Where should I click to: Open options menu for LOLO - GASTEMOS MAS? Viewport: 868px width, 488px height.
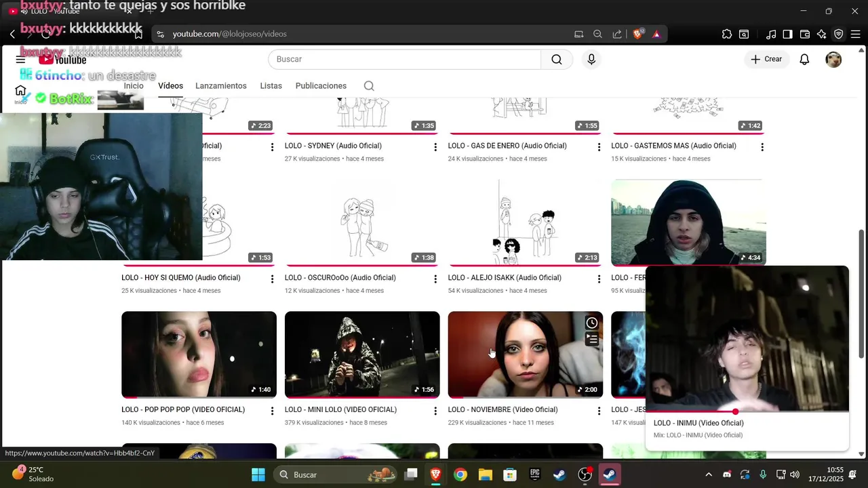pos(762,147)
